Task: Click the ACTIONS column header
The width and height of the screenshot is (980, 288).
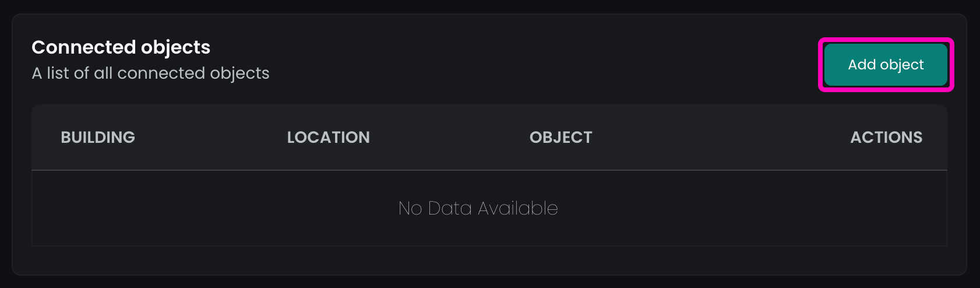Action: point(886,138)
